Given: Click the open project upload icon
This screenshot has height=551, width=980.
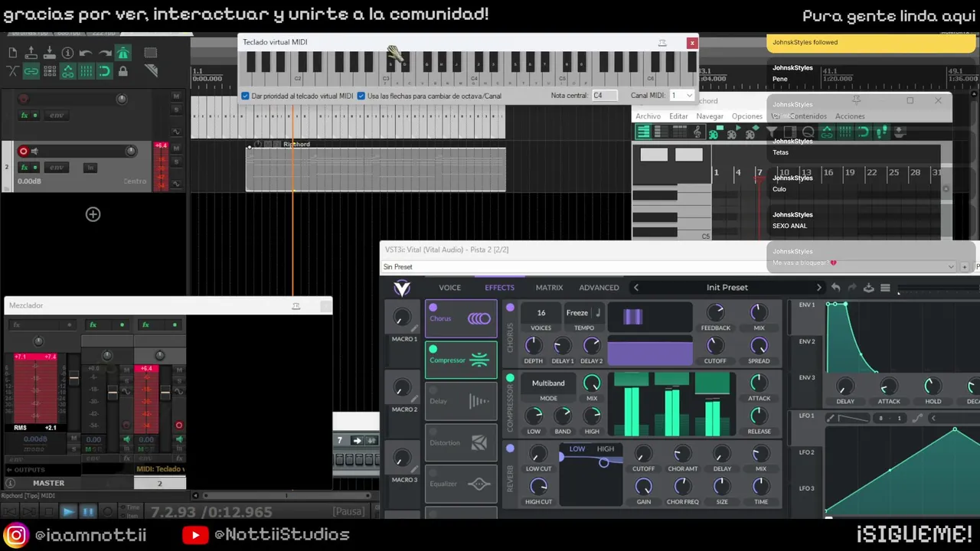Looking at the screenshot, I should point(31,53).
